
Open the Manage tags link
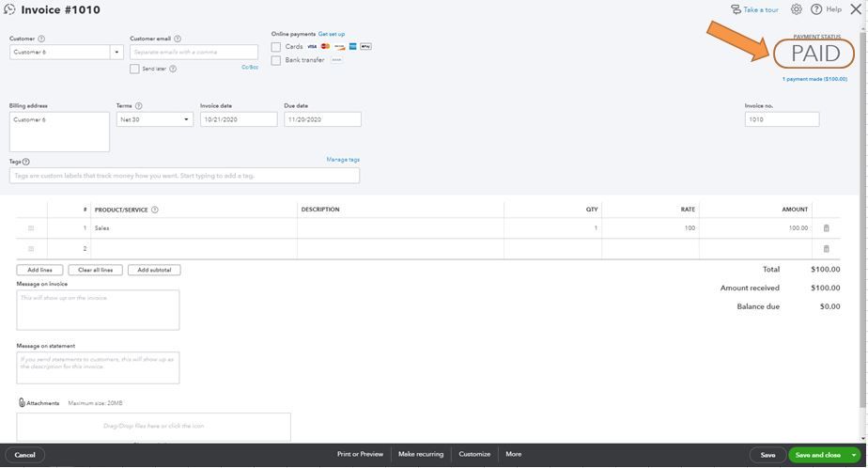click(343, 160)
